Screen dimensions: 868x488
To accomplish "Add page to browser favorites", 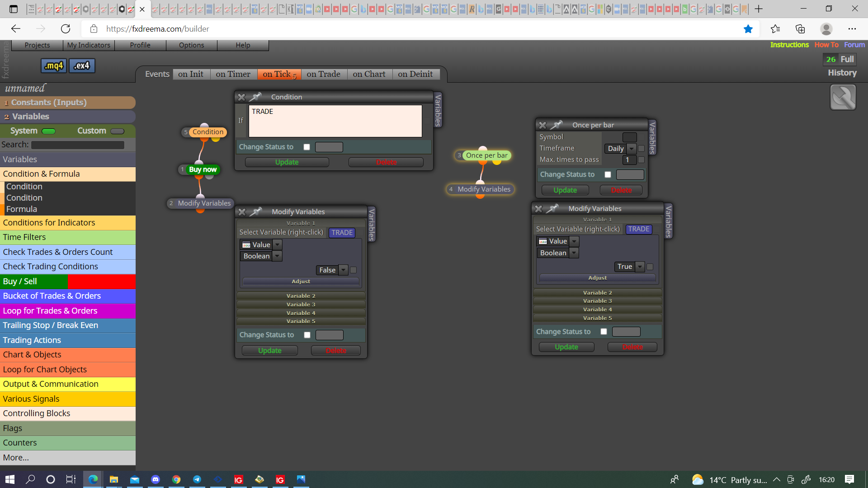I will pos(748,29).
